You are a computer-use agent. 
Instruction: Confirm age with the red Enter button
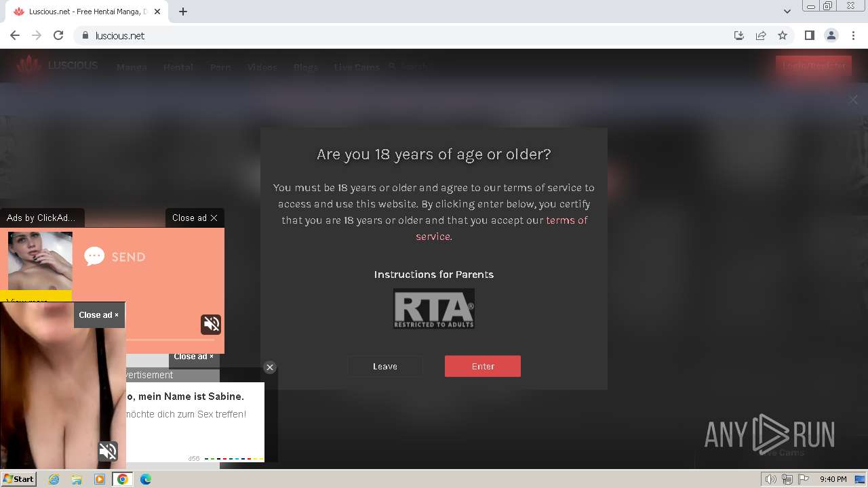[483, 366]
